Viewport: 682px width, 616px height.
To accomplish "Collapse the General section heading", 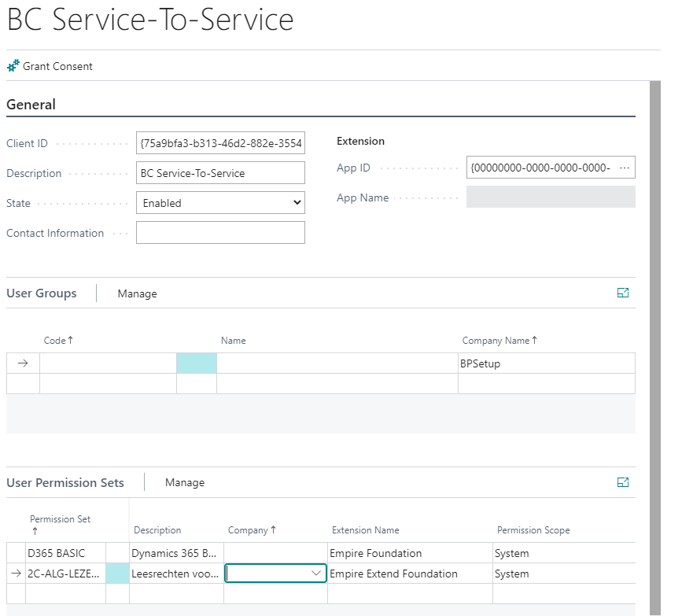I will tap(31, 105).
